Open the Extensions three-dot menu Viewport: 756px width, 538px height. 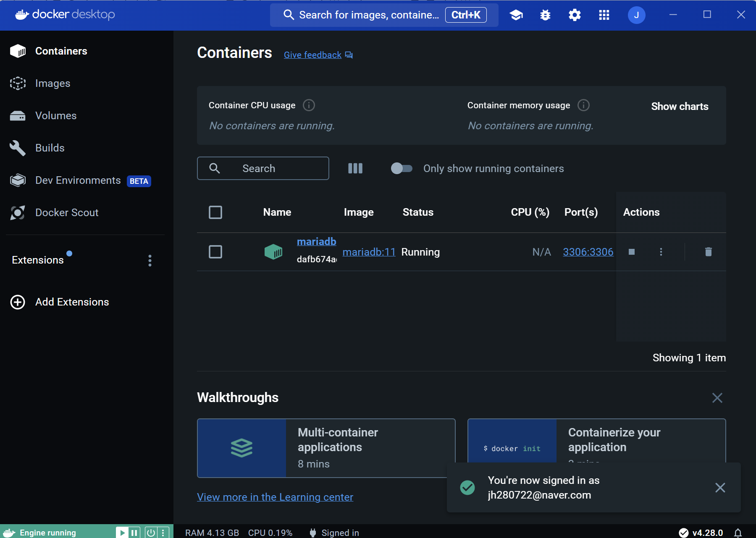[150, 261]
